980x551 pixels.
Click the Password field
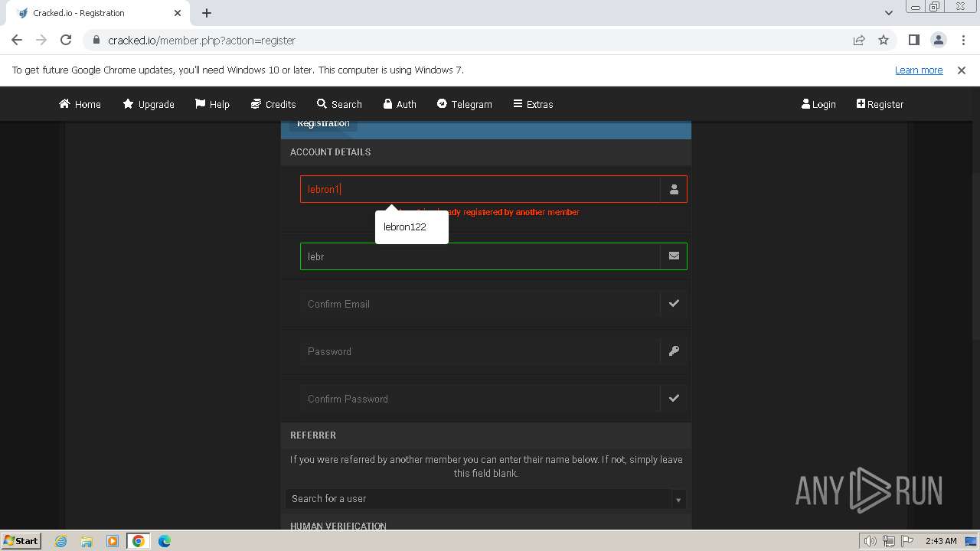tap(480, 351)
